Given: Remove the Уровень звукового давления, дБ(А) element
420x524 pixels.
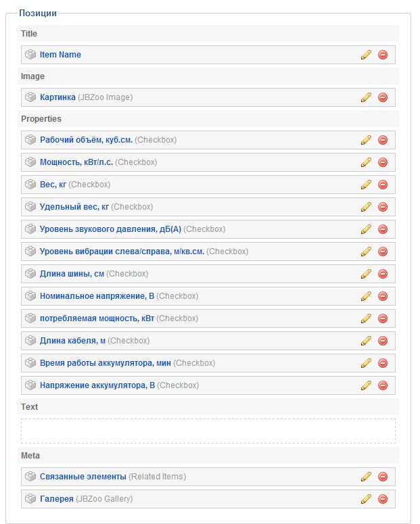Looking at the screenshot, I should (x=383, y=229).
